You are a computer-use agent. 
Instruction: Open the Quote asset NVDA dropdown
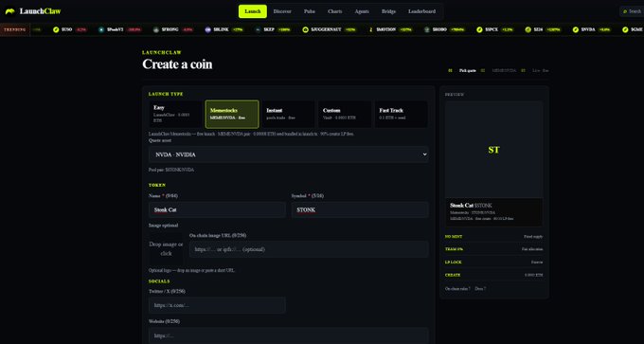click(x=289, y=155)
